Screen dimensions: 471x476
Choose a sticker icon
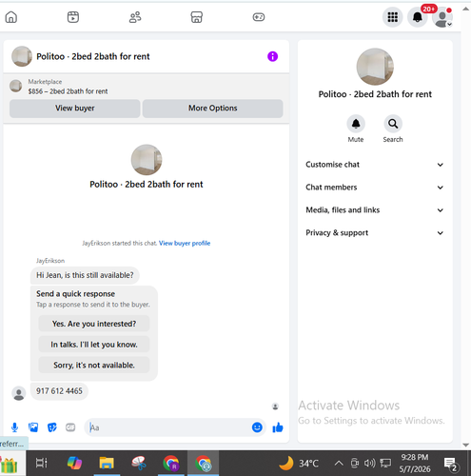[52, 427]
